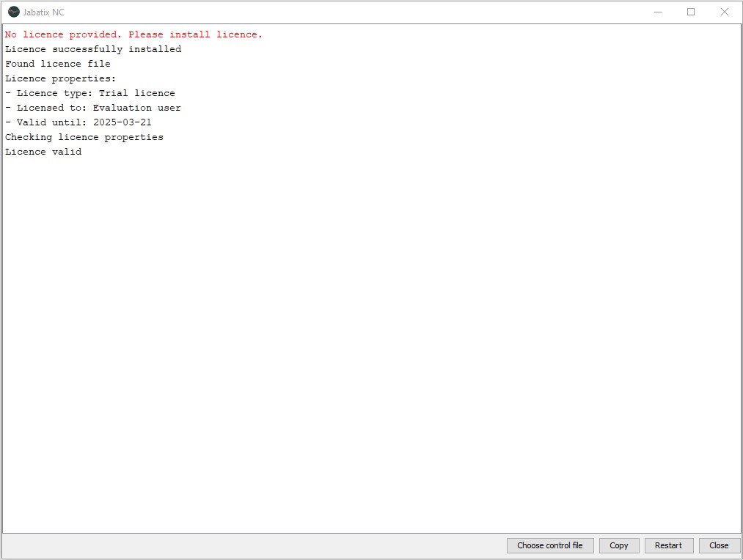Click the "Checking licence properties" line

(x=84, y=137)
